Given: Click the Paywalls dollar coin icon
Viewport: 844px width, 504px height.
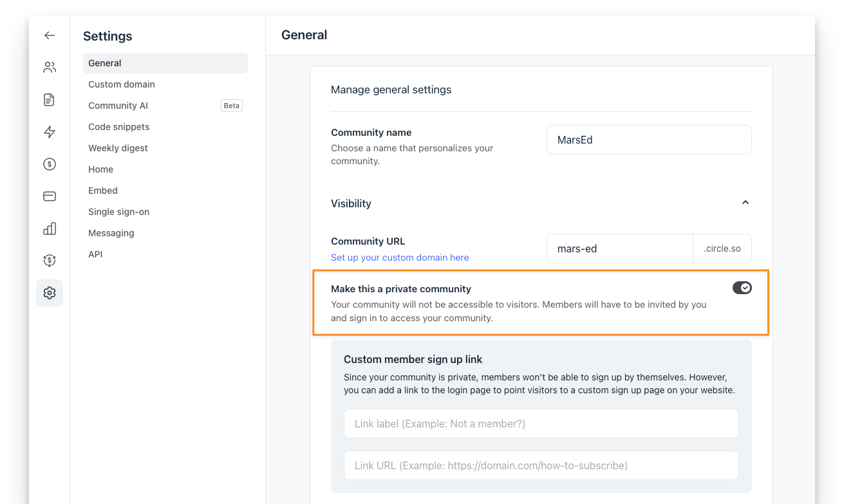Looking at the screenshot, I should pyautogui.click(x=50, y=164).
